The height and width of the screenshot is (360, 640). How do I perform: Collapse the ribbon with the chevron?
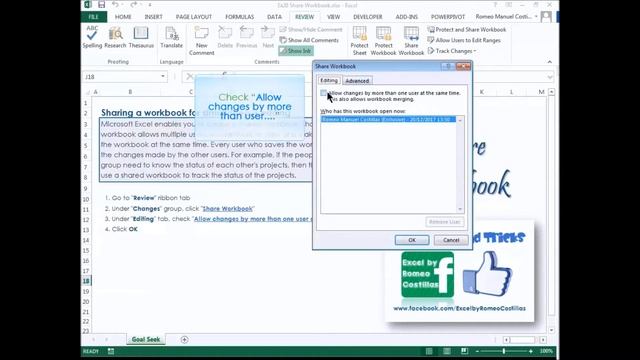pyautogui.click(x=549, y=62)
